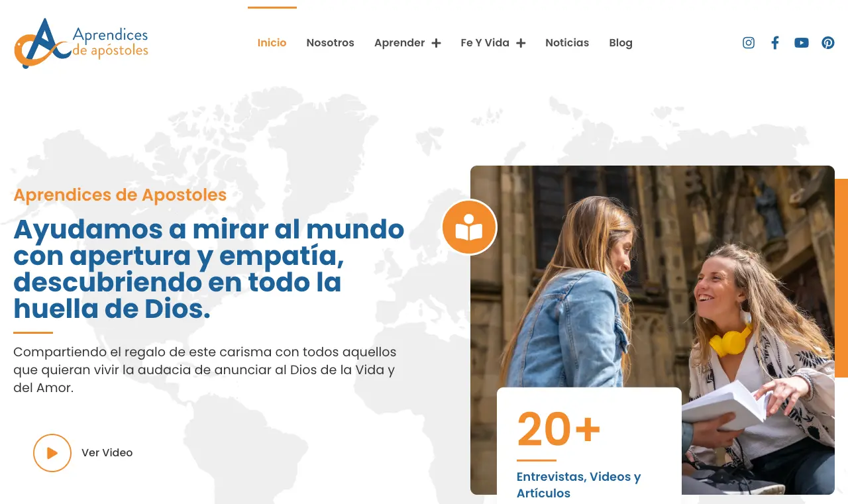Image resolution: width=848 pixels, height=504 pixels.
Task: Open the Pinterest profile icon
Action: coord(828,43)
